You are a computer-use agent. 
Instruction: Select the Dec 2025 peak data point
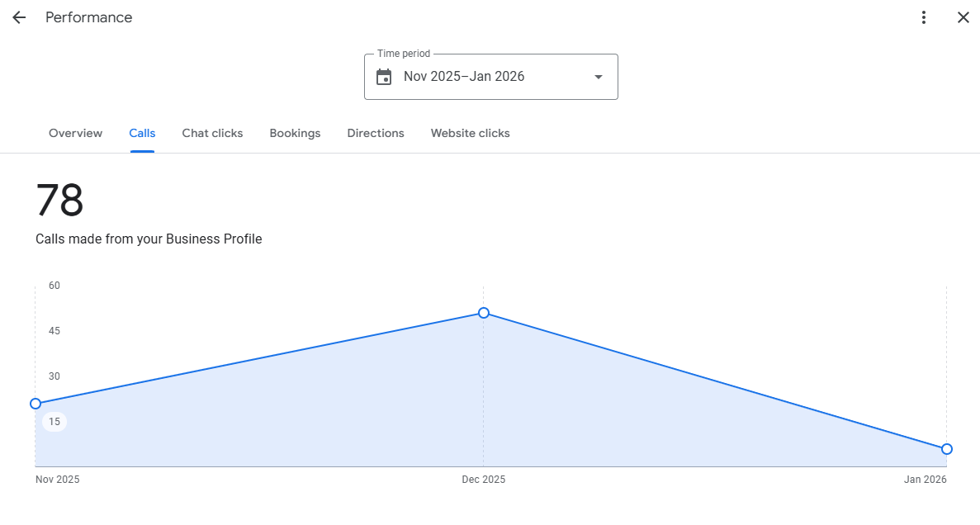[x=484, y=313]
